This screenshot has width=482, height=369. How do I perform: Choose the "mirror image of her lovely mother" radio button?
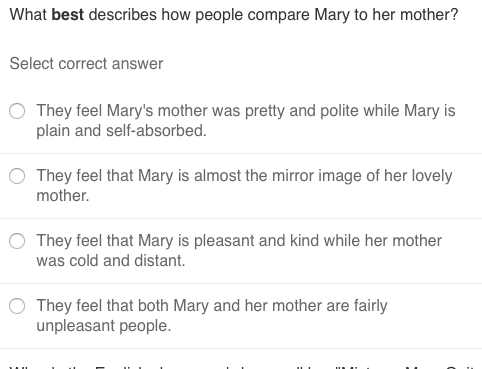[17, 176]
